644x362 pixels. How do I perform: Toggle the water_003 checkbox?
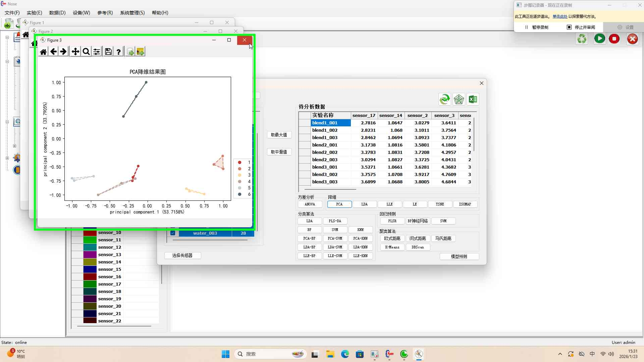click(x=173, y=233)
